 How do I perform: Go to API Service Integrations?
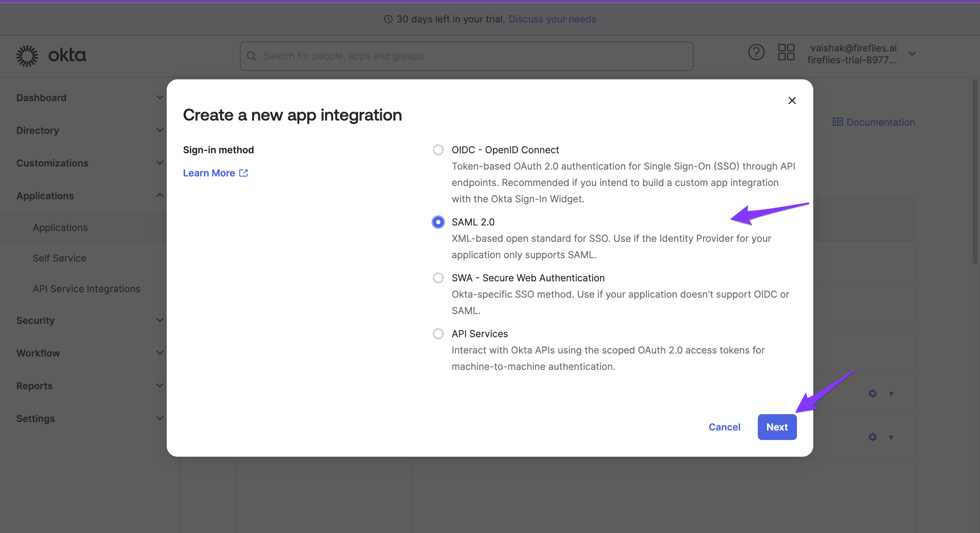tap(86, 289)
